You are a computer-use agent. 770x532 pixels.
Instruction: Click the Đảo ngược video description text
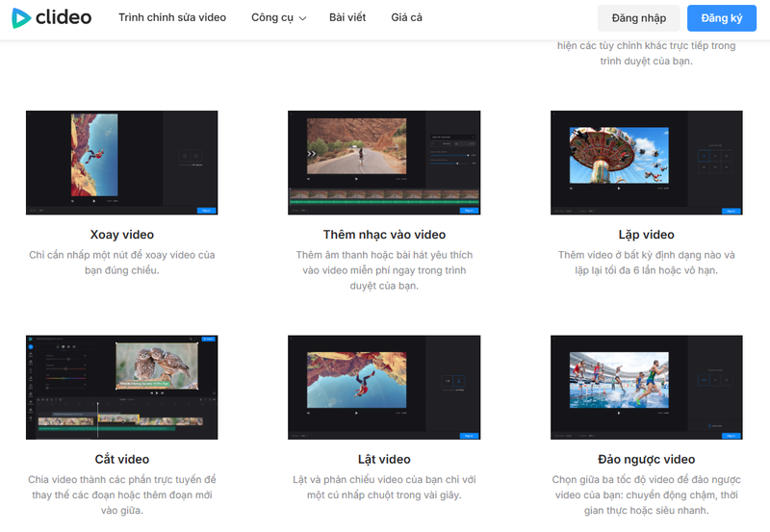[x=646, y=494]
